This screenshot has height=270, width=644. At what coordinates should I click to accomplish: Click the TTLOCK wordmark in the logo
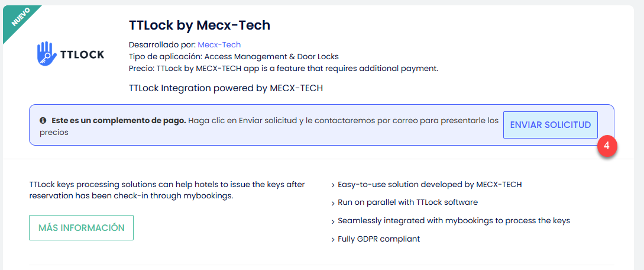[x=82, y=54]
